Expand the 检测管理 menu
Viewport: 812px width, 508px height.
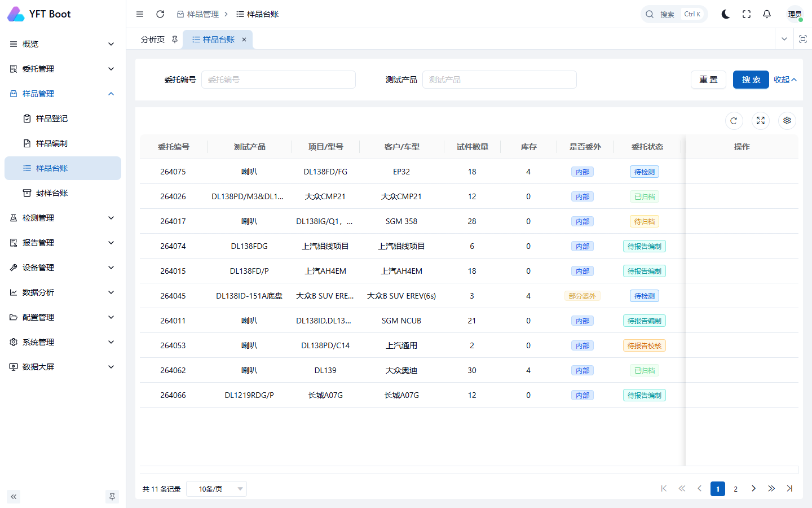pos(63,218)
